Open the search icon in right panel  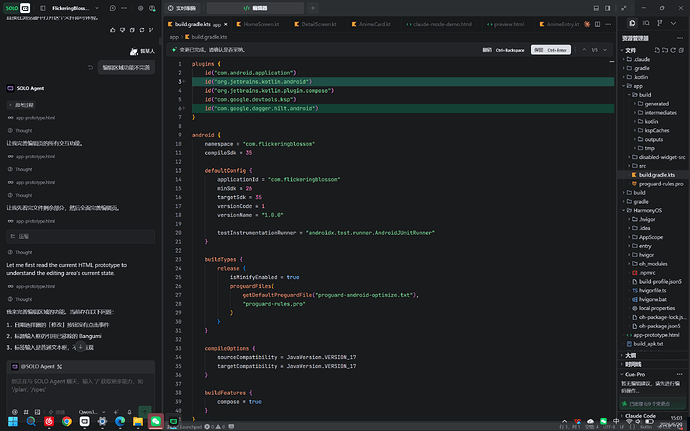646,23
